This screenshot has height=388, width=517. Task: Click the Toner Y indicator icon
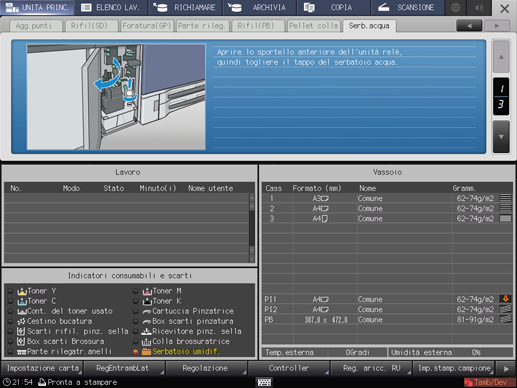point(22,291)
